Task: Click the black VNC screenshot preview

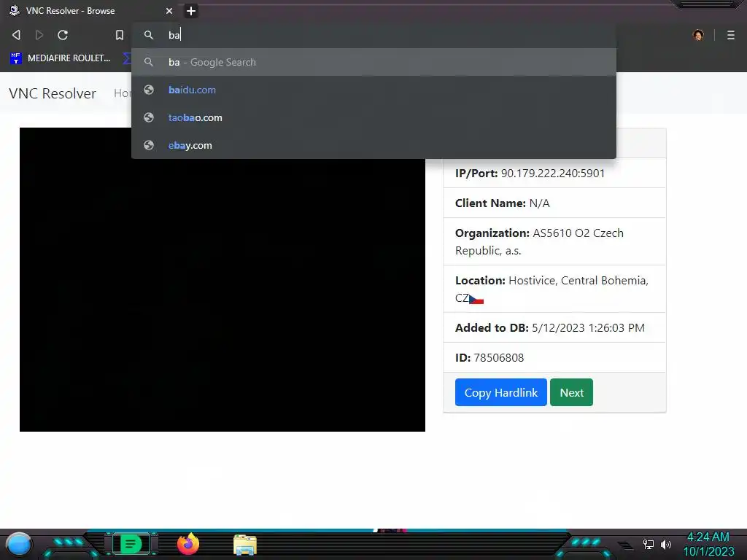Action: (x=222, y=279)
